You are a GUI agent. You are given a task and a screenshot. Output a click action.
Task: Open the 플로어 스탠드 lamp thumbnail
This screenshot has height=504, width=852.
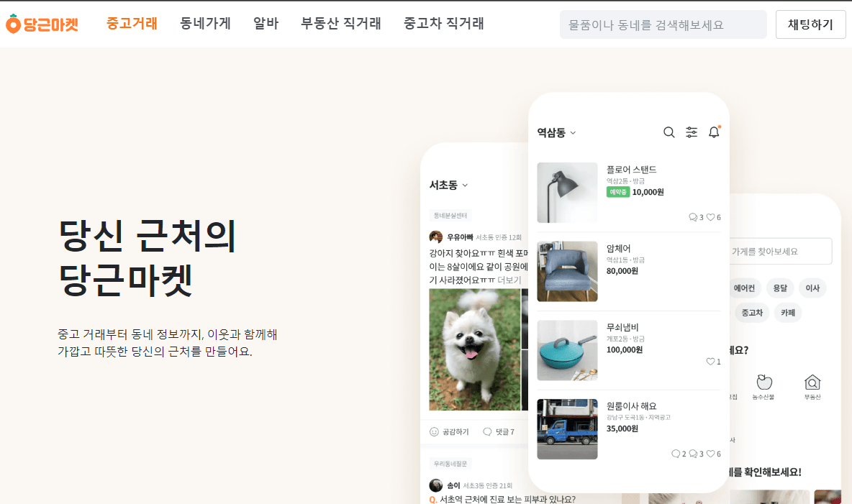(x=567, y=192)
